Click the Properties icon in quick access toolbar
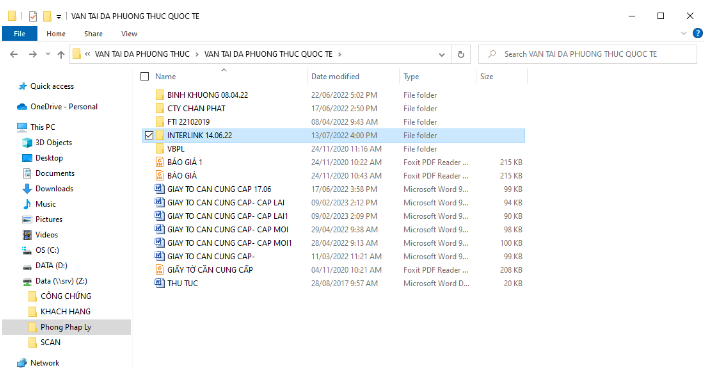Viewport: 712px width, 368px height. pos(33,16)
